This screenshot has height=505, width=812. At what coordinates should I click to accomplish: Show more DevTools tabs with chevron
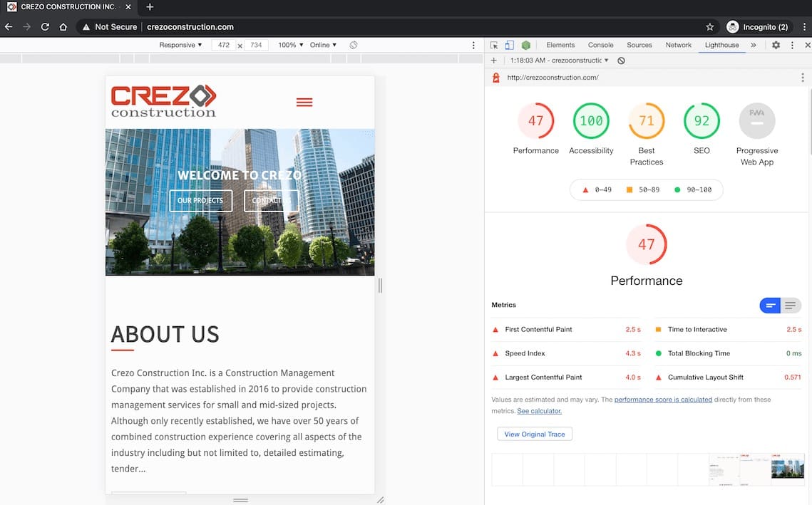point(754,45)
